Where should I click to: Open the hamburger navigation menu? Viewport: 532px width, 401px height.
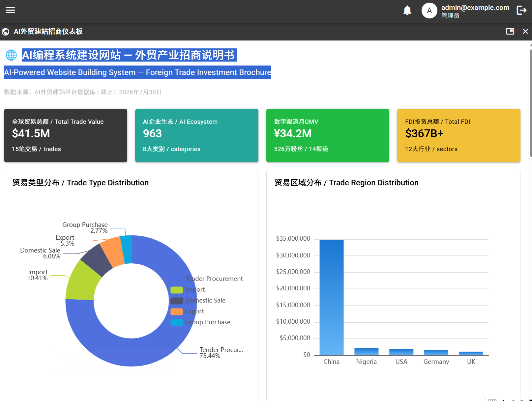[10, 10]
